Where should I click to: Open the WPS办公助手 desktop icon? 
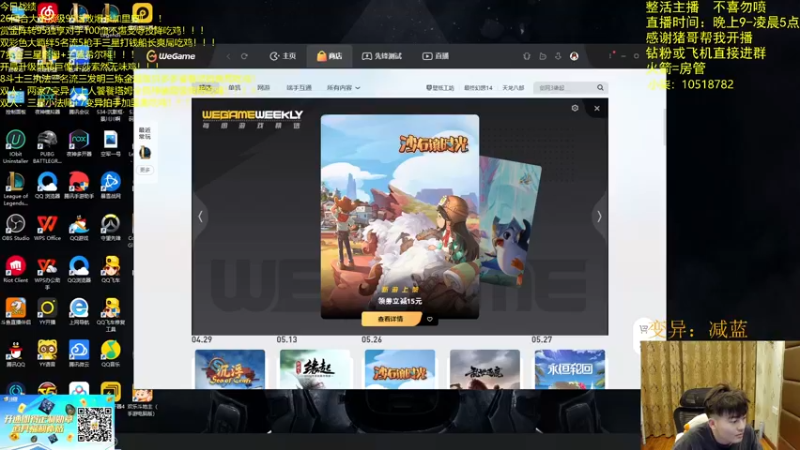(x=47, y=272)
